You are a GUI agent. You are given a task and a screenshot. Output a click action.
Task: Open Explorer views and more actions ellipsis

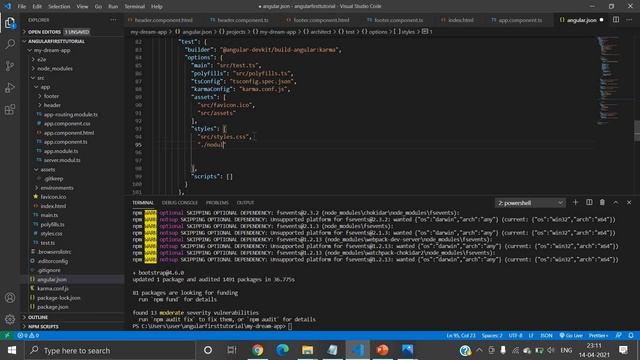(x=113, y=20)
